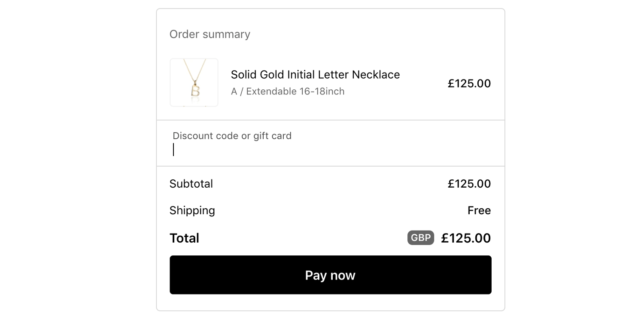Click the Shipping label
Image resolution: width=644 pixels, height=325 pixels.
pos(192,210)
